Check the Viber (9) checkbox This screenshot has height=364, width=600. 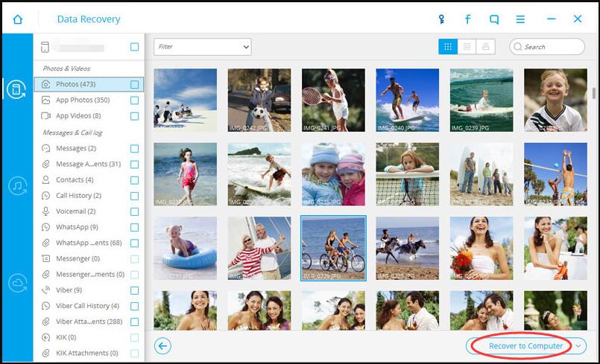pos(134,290)
